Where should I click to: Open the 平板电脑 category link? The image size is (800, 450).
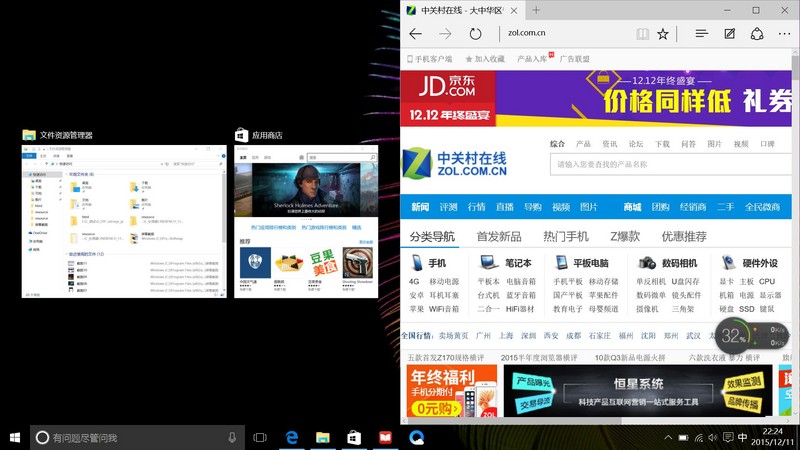[591, 263]
